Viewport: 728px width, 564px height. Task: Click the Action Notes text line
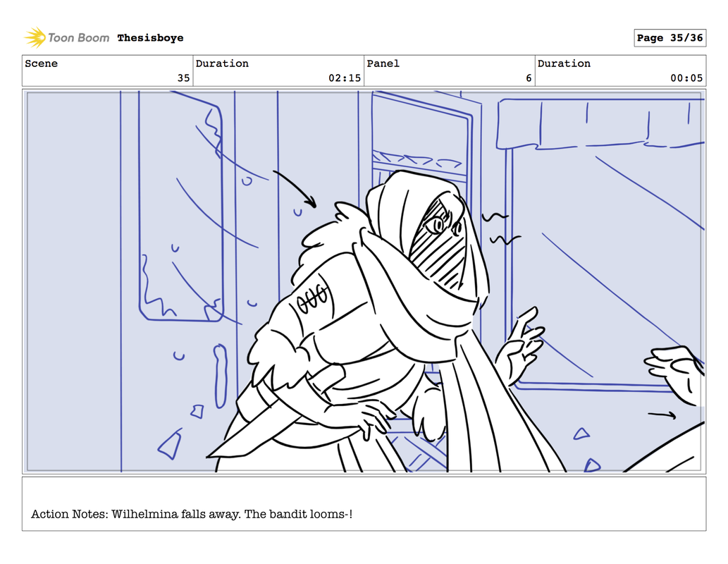pos(192,514)
